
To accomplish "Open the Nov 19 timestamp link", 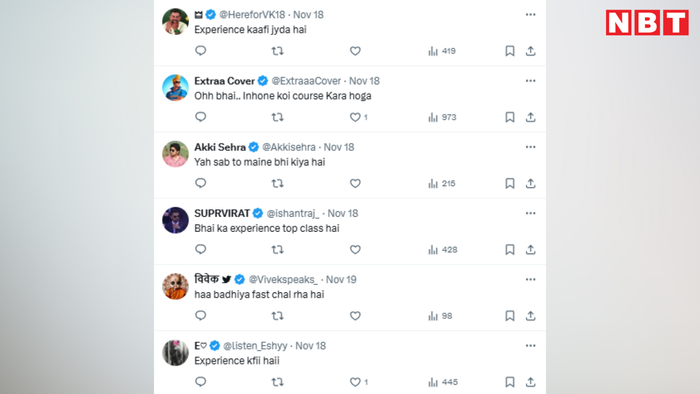I will click(341, 279).
